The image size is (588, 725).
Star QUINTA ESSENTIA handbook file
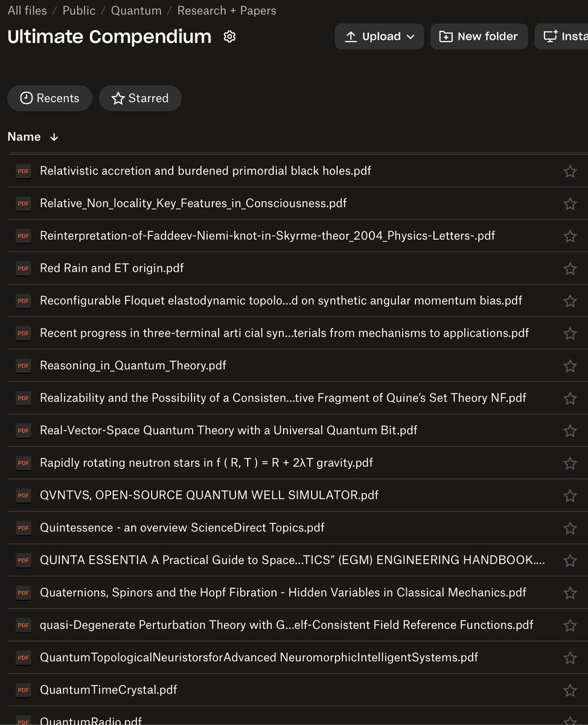pyautogui.click(x=570, y=561)
